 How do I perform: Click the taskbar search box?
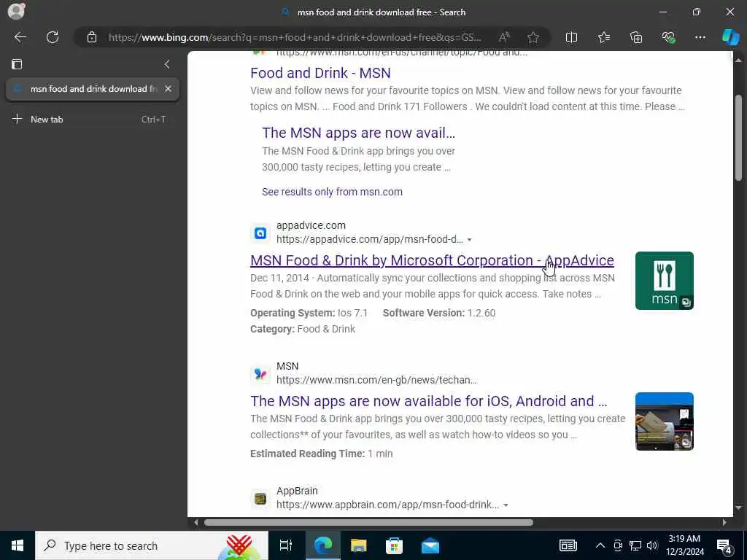tap(152, 545)
